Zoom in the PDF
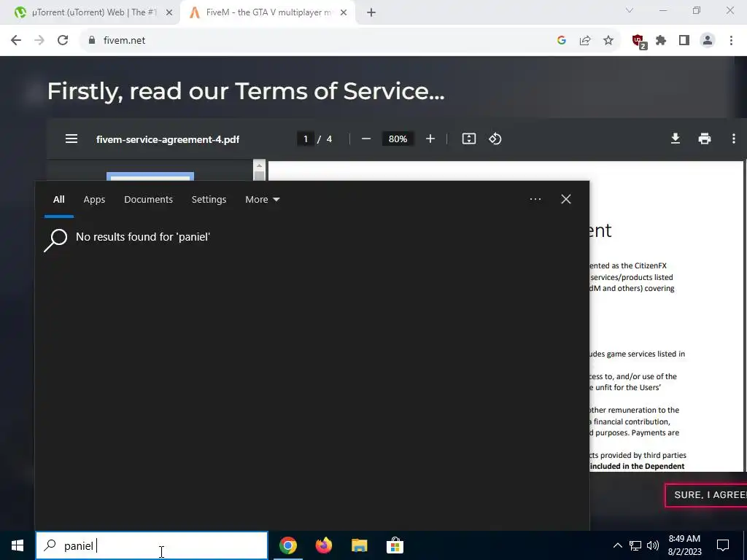This screenshot has width=747, height=560. tap(430, 139)
